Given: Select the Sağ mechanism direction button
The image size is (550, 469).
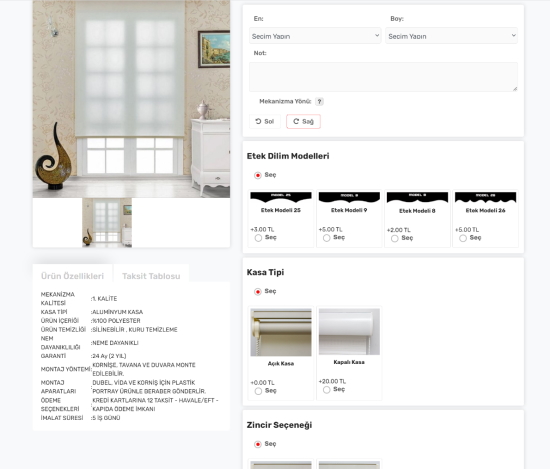Looking at the screenshot, I should (x=303, y=121).
